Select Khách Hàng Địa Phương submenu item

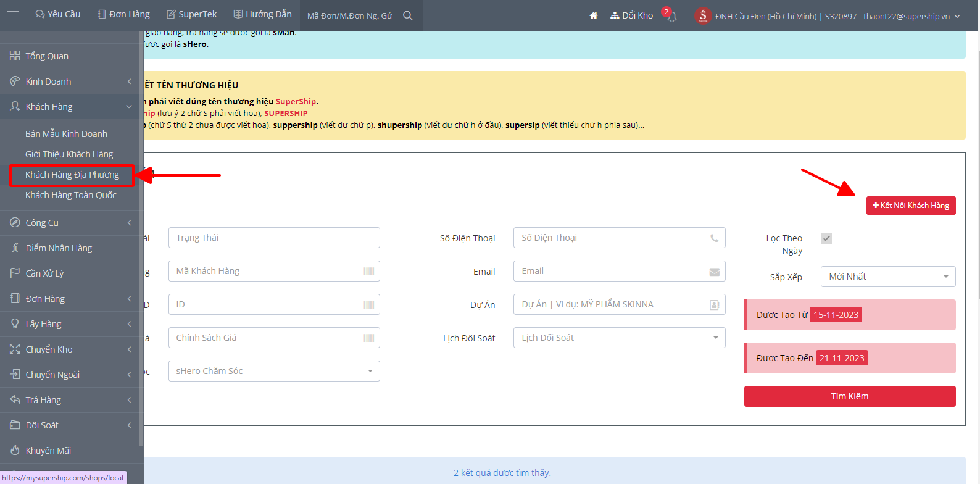pos(72,175)
